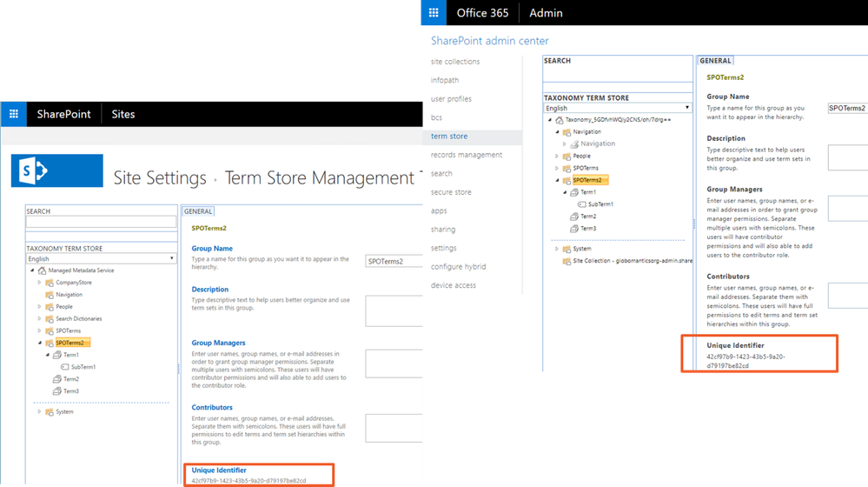Click SPOTerms2 group icon in Site Settings tree

pyautogui.click(x=50, y=343)
